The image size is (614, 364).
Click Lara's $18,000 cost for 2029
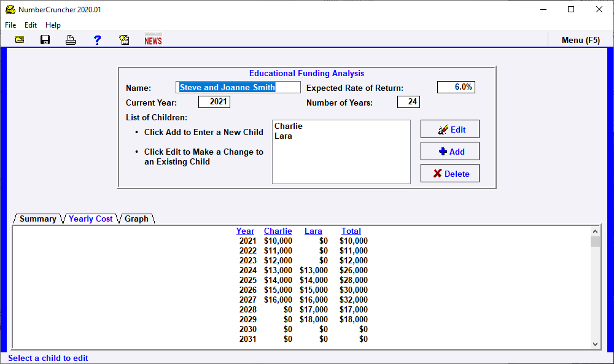(314, 319)
